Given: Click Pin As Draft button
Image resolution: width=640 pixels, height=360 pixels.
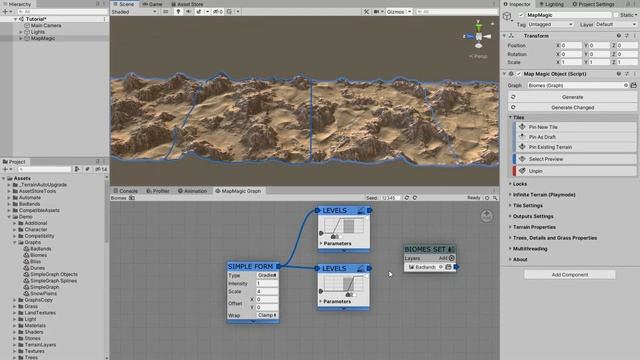Looking at the screenshot, I should [x=575, y=137].
